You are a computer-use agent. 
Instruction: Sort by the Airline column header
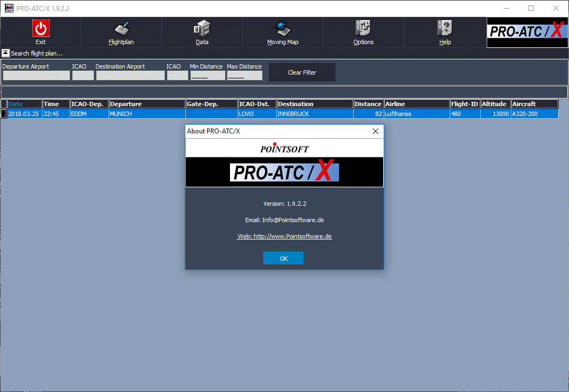416,104
